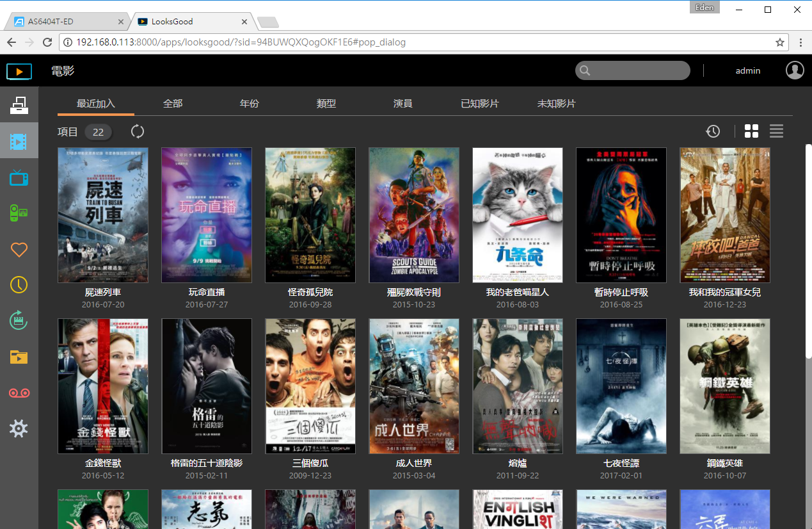Open the TV shows sidebar icon
The width and height of the screenshot is (812, 529).
(19, 177)
